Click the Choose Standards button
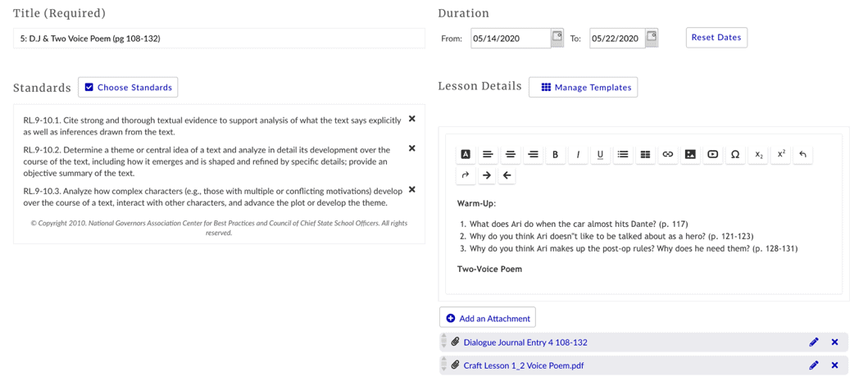868x381 pixels. 128,87
